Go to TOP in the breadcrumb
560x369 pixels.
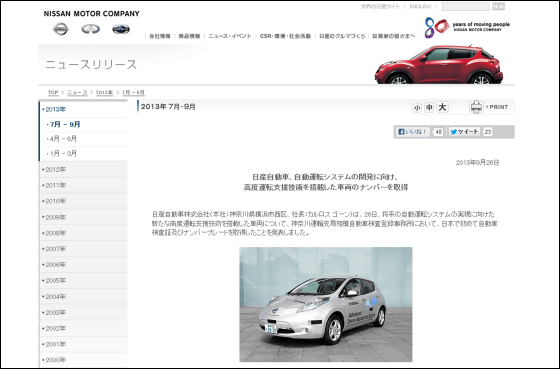point(53,93)
